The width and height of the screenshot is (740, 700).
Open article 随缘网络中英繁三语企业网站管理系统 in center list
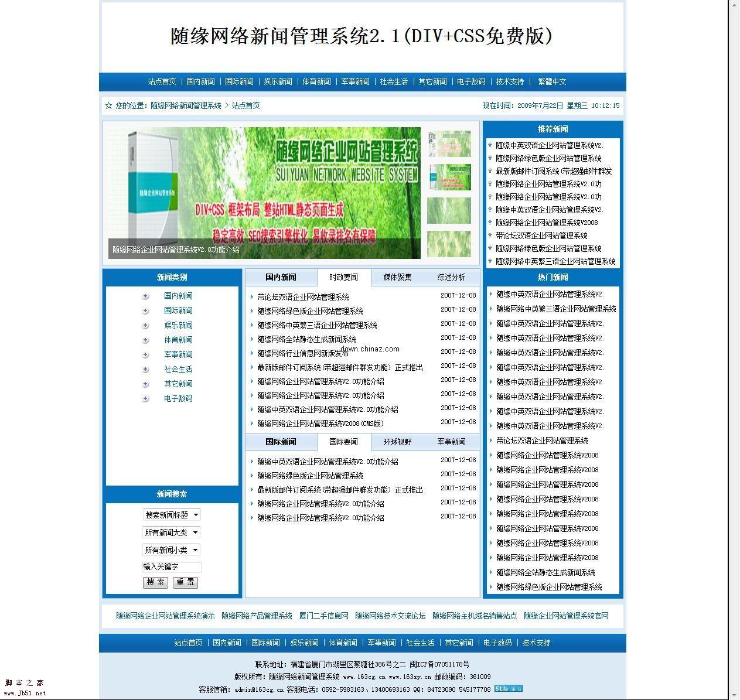(317, 325)
